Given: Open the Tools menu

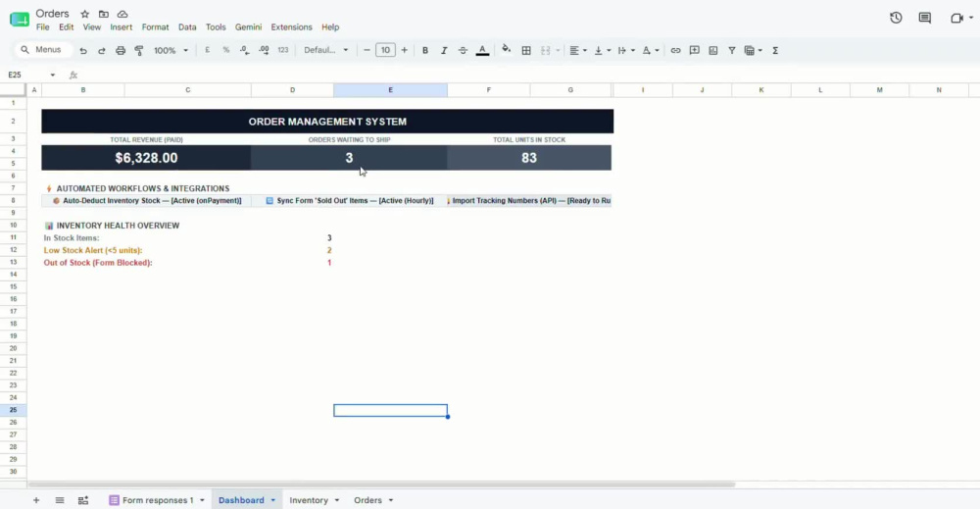Looking at the screenshot, I should coord(216,26).
